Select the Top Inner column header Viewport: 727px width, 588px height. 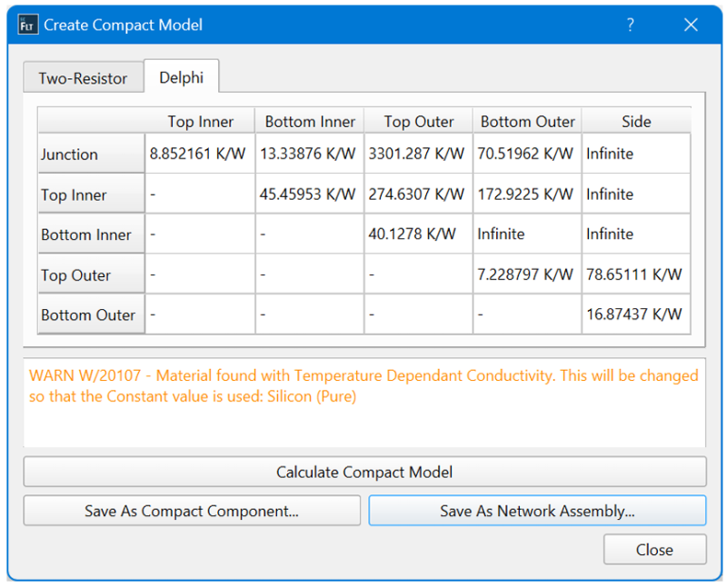[x=200, y=122]
